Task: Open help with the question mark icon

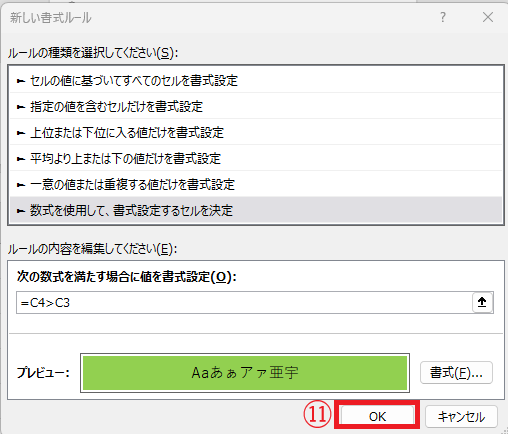Action: (443, 17)
